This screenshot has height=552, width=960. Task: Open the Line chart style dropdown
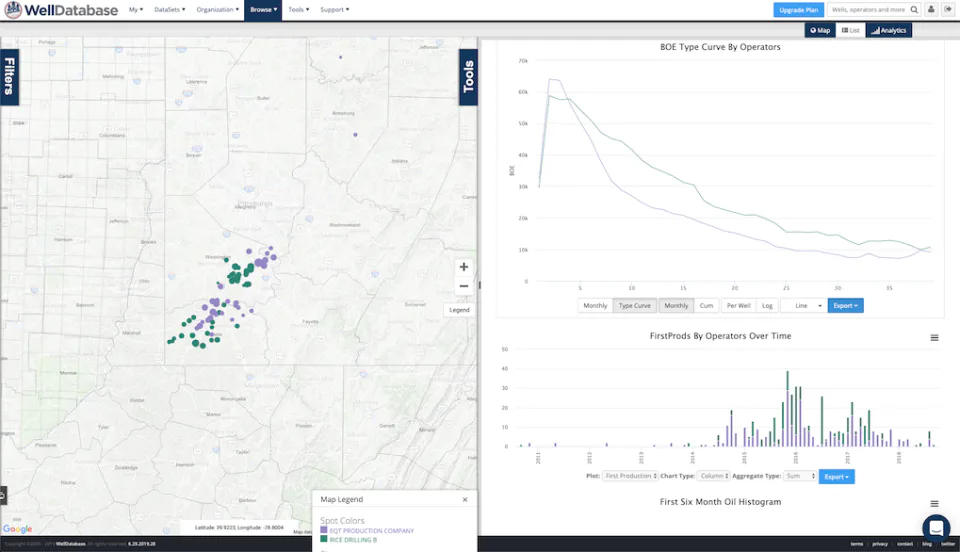pyautogui.click(x=803, y=305)
